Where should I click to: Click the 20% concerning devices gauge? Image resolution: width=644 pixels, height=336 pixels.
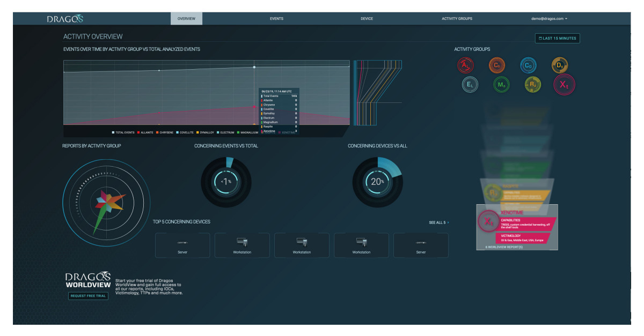pos(377,181)
